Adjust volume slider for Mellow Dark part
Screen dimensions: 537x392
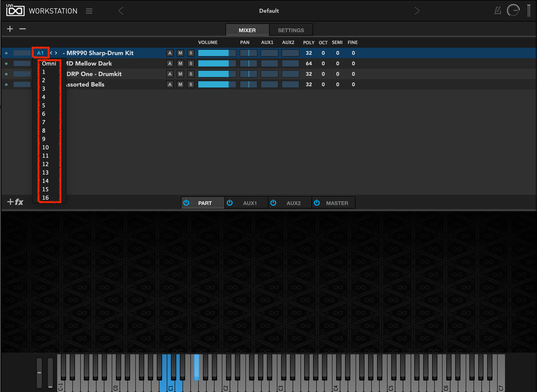[217, 63]
